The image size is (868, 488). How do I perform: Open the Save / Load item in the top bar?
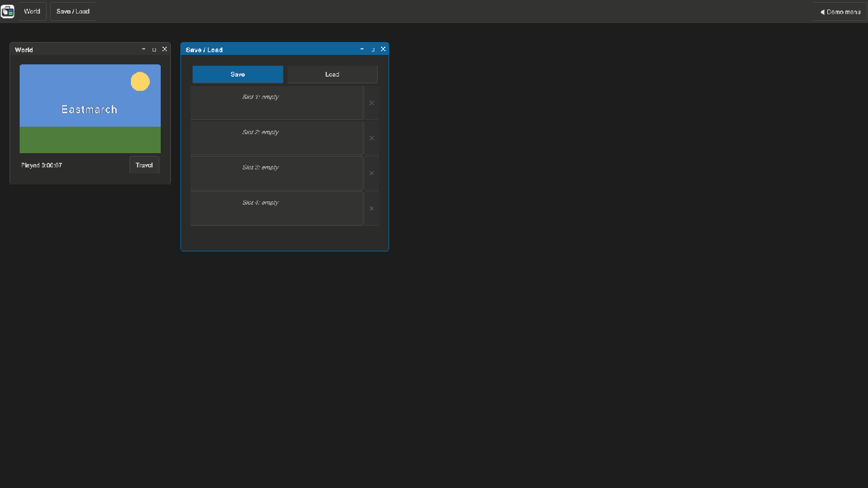73,12
